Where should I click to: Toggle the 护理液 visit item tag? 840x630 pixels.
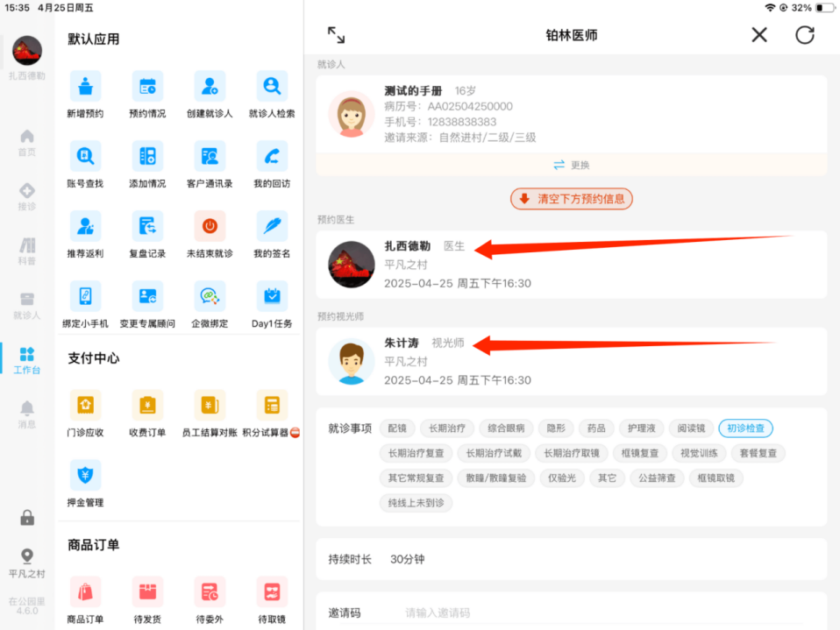click(641, 428)
